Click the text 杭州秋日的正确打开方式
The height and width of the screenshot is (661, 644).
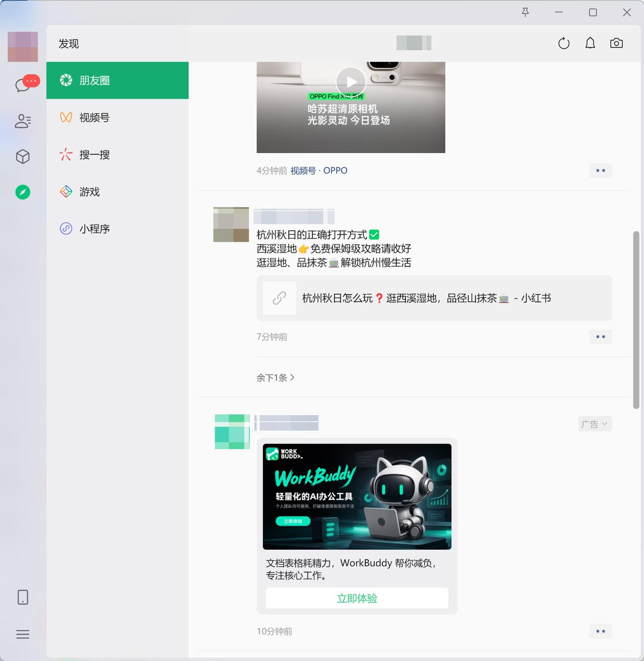point(312,235)
